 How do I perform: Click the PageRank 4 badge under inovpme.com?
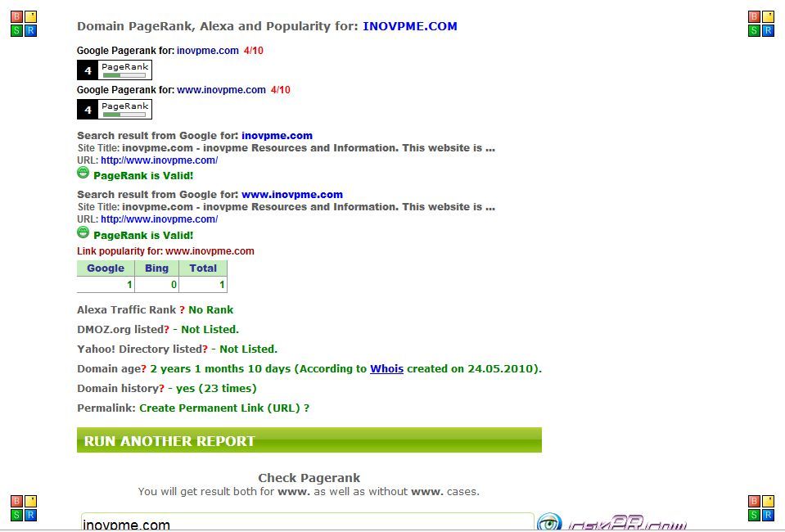click(114, 70)
